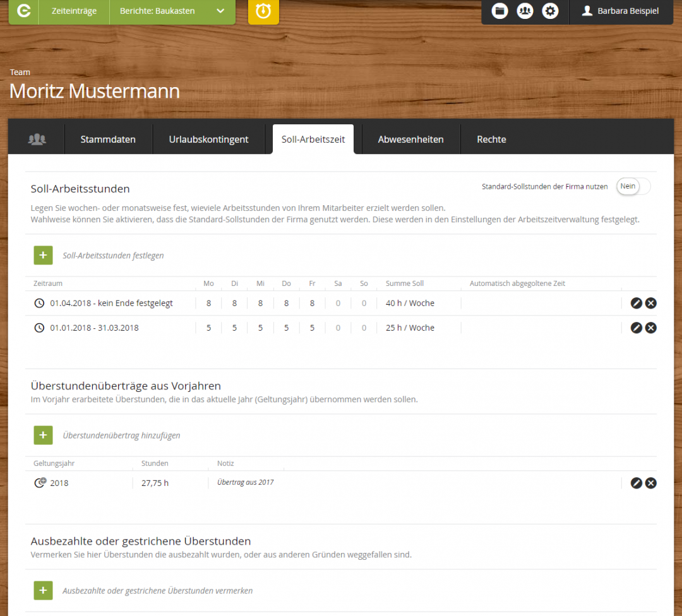This screenshot has width=682, height=616.
Task: Click the team overview icon left of Stammdaten
Action: click(x=36, y=139)
